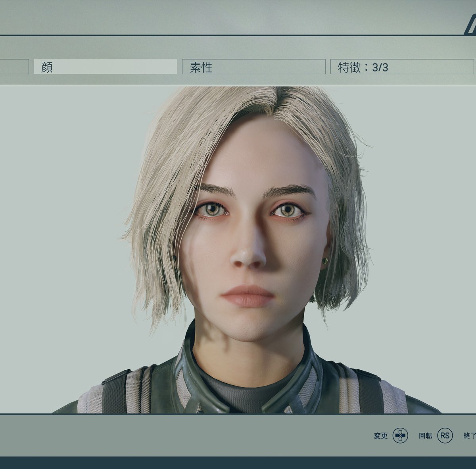Click the D-pad icon next to 変更
476x469 pixels.
(x=400, y=436)
